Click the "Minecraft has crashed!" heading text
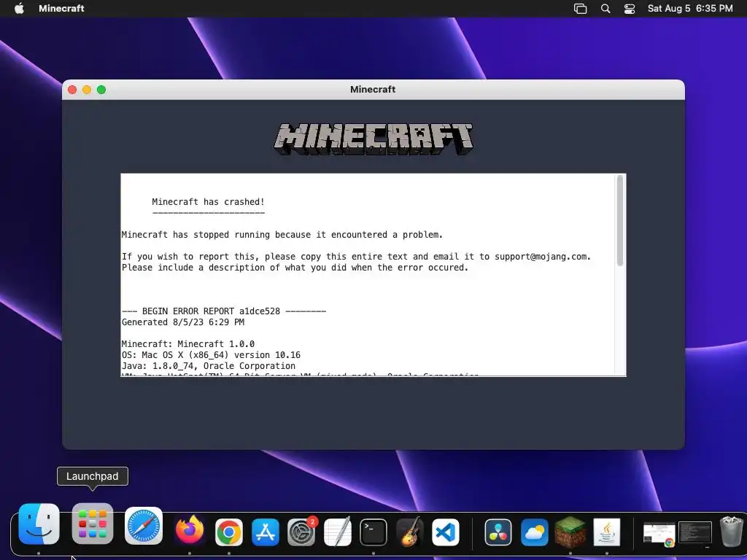 pos(208,202)
